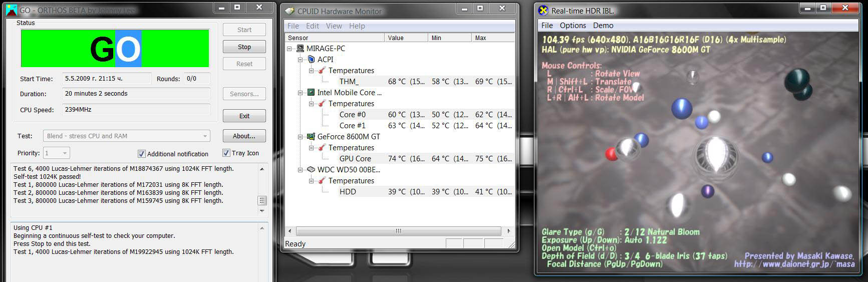Click the Sensors... button

[x=244, y=94]
